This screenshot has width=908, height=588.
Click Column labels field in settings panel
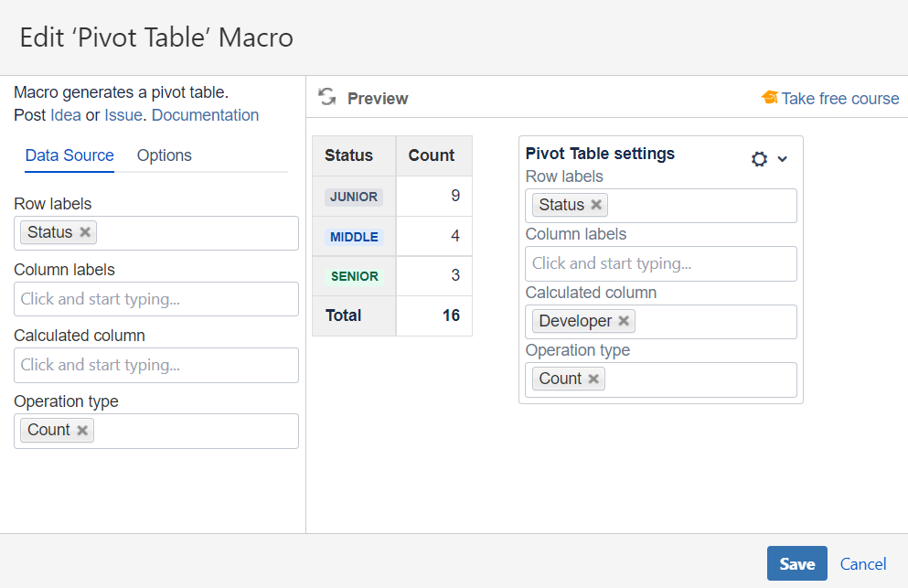(660, 263)
